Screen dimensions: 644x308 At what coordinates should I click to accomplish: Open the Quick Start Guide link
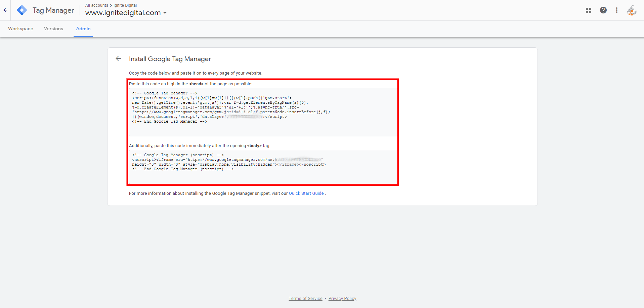point(306,193)
